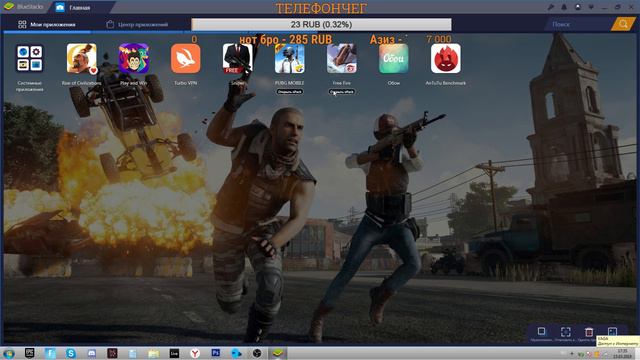Screen dimensions: 640x360
Task: Switch to the Мои приложения tab
Action: [x=47, y=24]
